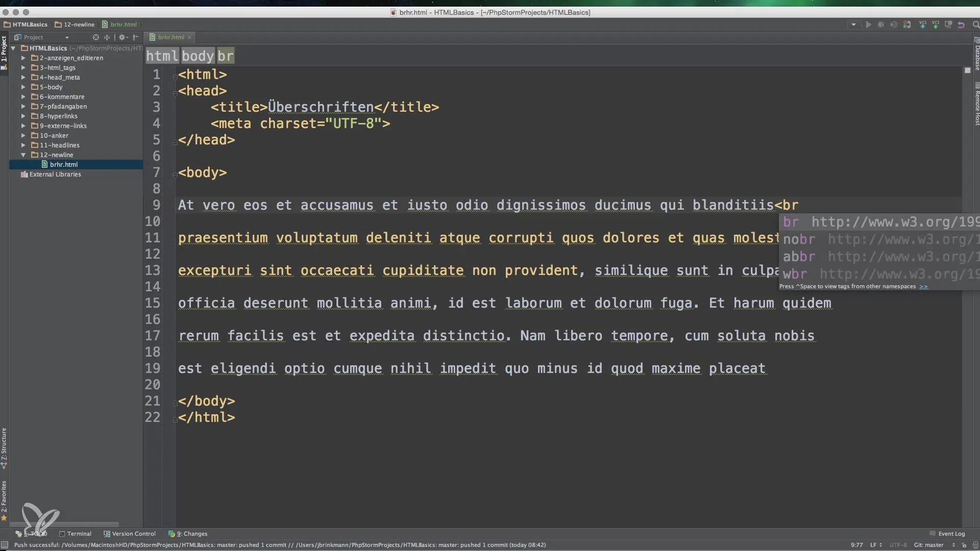Collapse the 12-newline folder
Viewport: 980px width, 551px height.
[x=23, y=155]
